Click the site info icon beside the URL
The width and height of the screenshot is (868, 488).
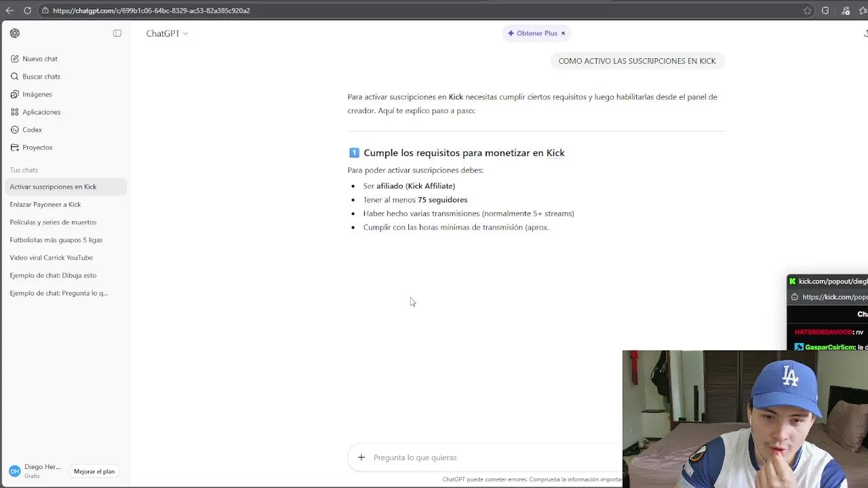tap(45, 11)
